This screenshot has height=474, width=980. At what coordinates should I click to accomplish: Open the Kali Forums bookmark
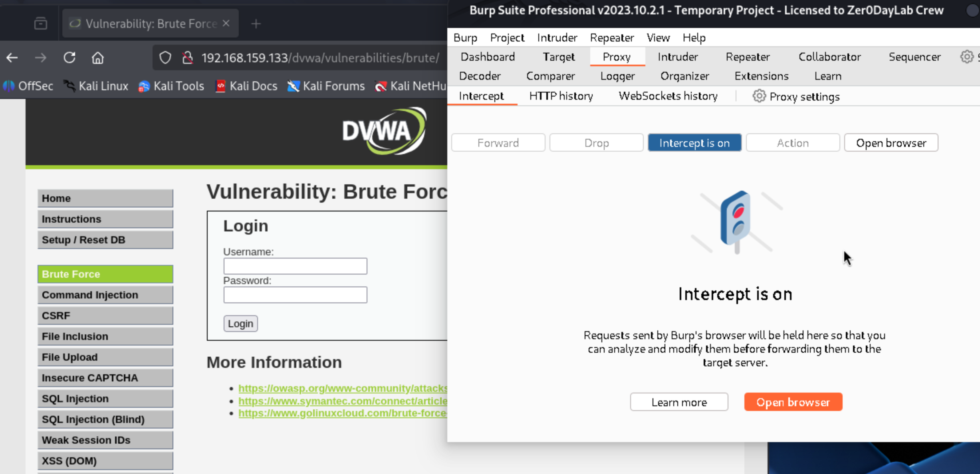coord(326,86)
